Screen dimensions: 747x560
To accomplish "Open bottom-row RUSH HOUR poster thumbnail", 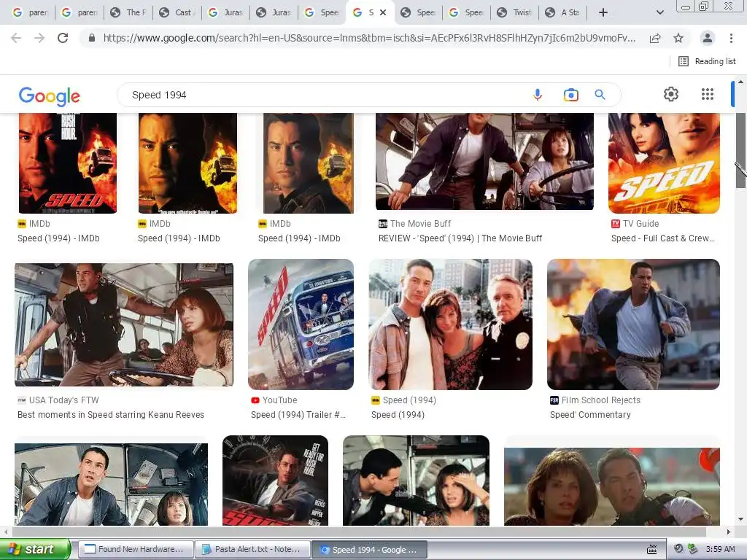I will (x=275, y=481).
